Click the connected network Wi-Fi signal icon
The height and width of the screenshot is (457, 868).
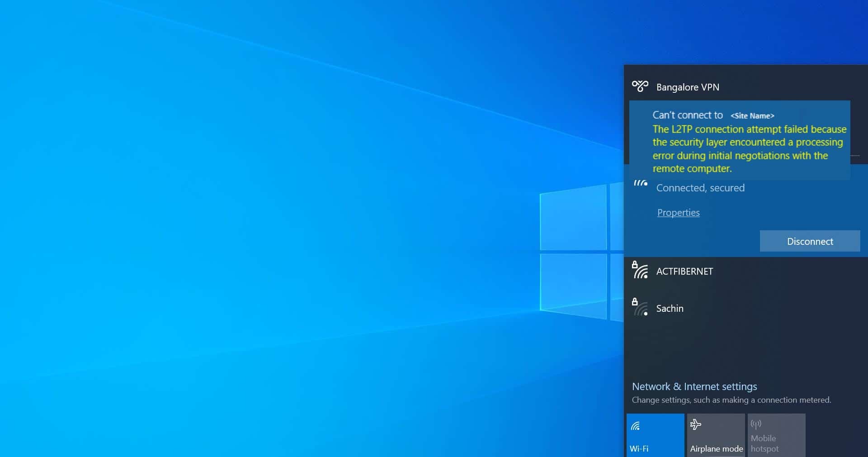coord(640,183)
